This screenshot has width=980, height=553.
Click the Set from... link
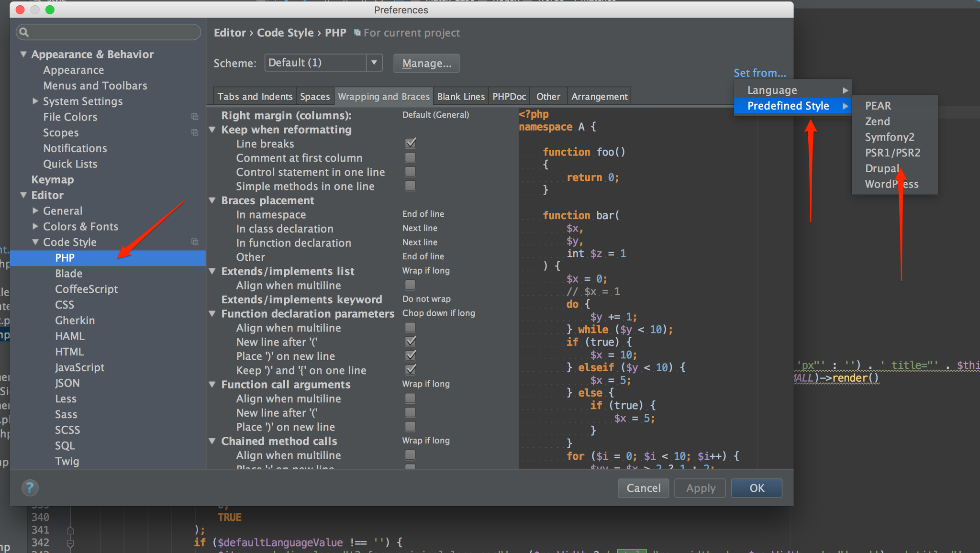759,73
